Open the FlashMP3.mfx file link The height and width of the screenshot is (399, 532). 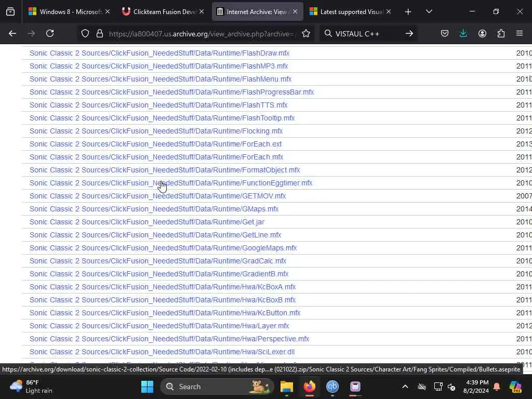pos(159,66)
